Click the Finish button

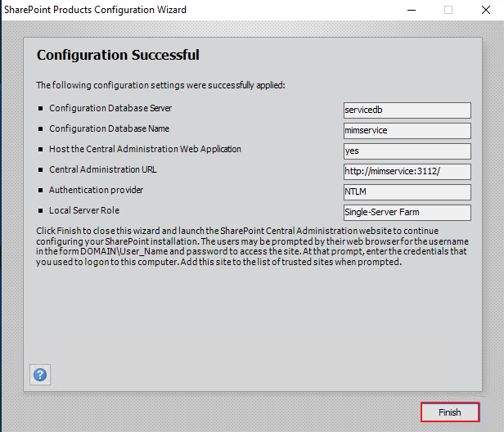point(450,412)
